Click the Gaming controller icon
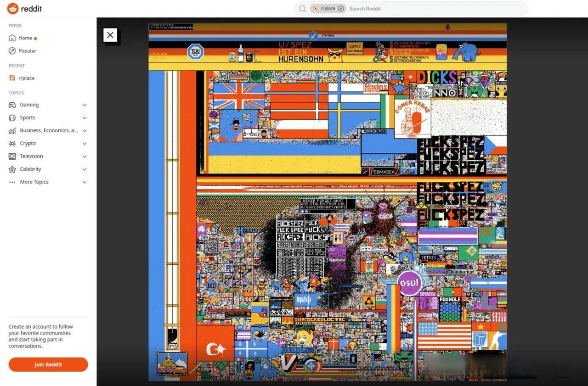Viewport: 588px width, 386px height. coord(12,105)
